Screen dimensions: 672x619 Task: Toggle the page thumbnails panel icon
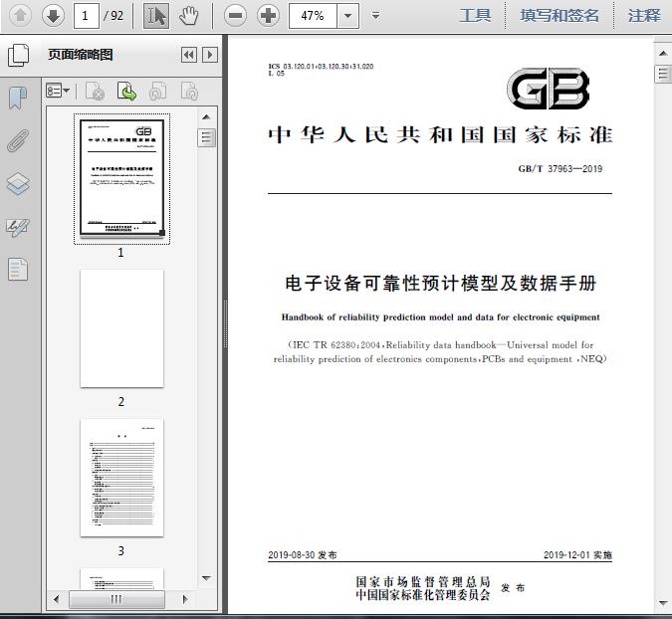click(18, 55)
